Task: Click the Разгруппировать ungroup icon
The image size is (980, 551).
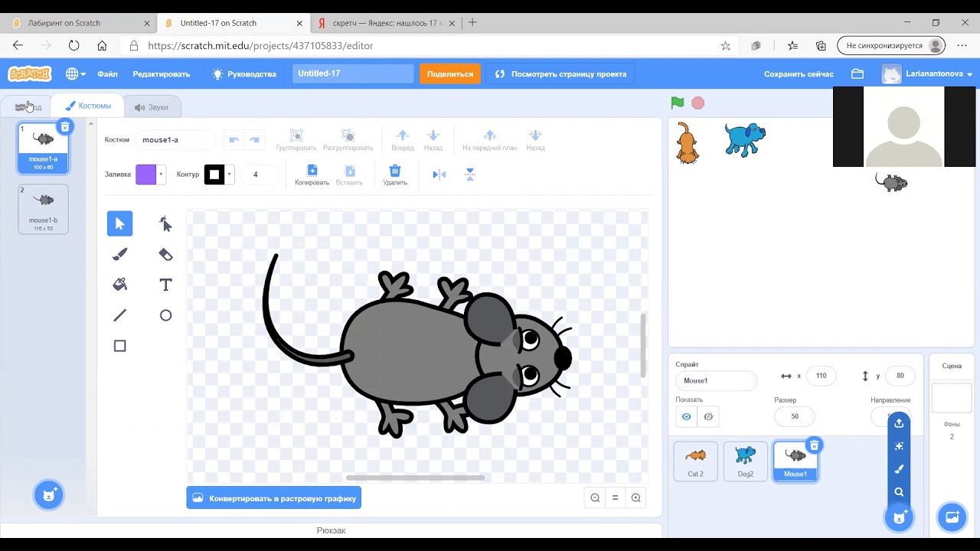Action: (348, 135)
